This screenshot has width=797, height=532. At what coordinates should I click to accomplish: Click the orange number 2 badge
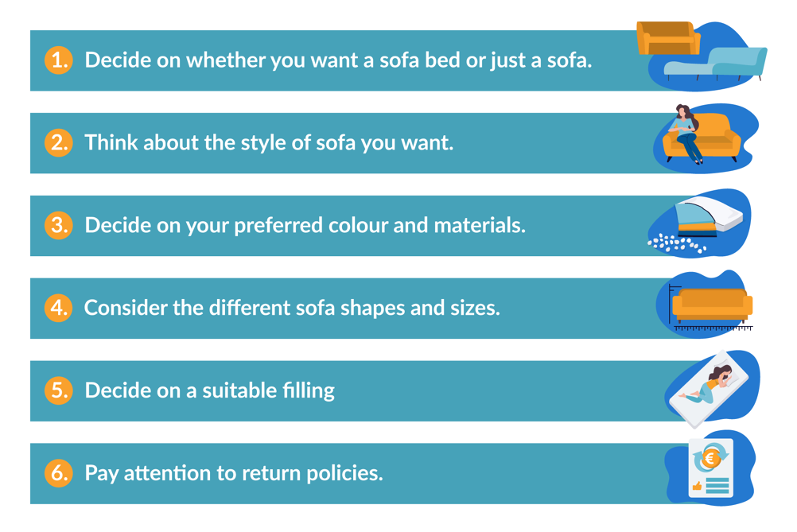[x=58, y=143]
